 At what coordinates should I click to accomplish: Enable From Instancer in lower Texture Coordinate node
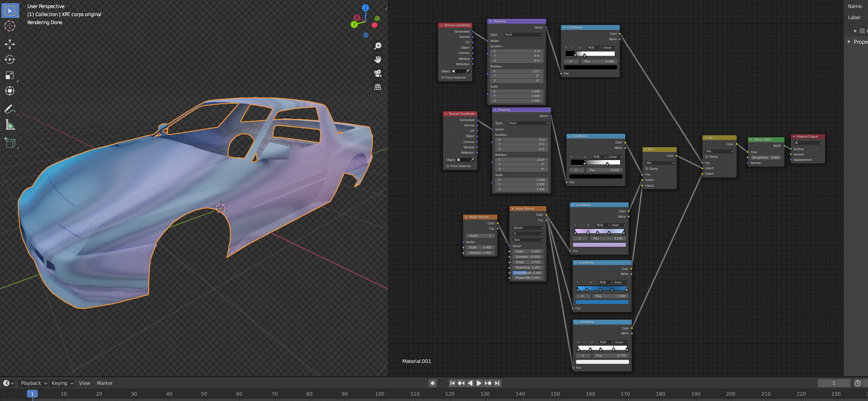[x=448, y=166]
